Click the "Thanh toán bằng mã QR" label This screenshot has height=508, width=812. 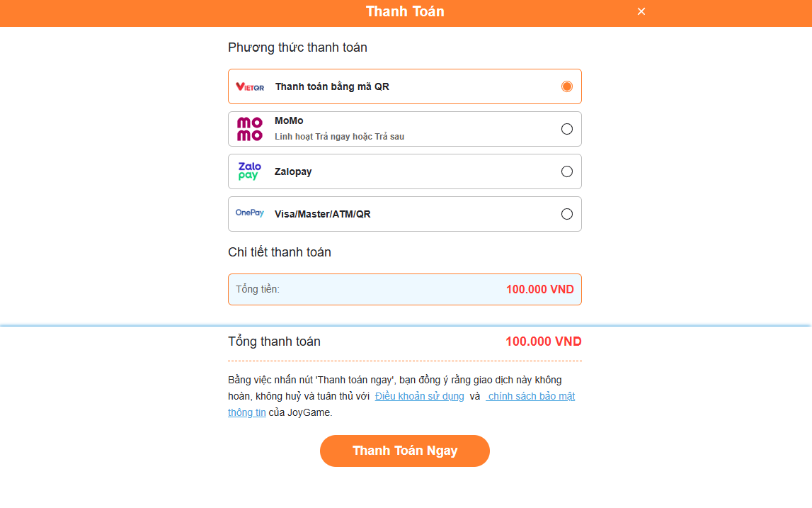point(332,87)
